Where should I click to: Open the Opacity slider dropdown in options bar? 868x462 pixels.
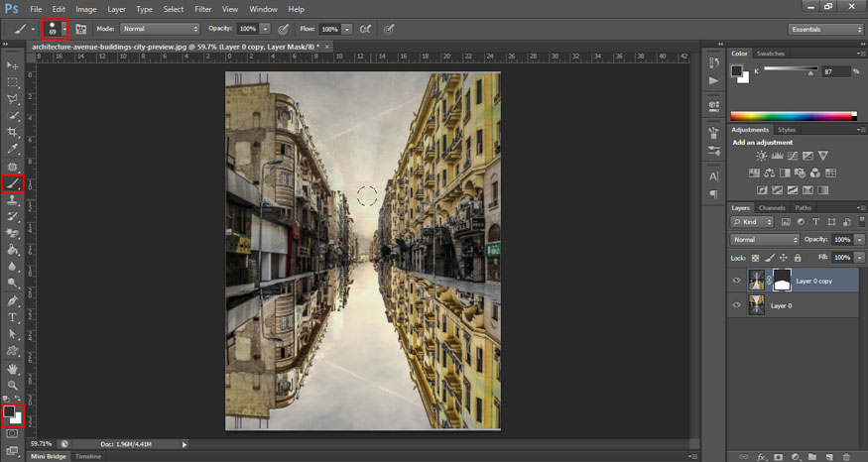[265, 29]
